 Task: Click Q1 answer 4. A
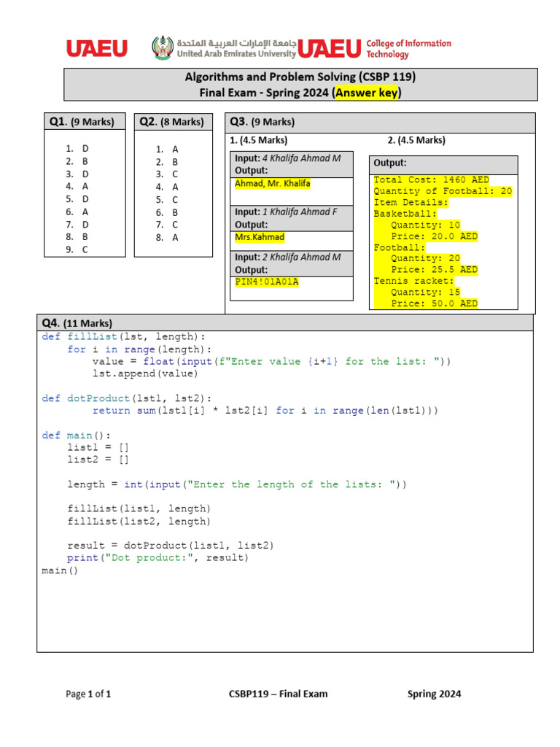pos(77,186)
